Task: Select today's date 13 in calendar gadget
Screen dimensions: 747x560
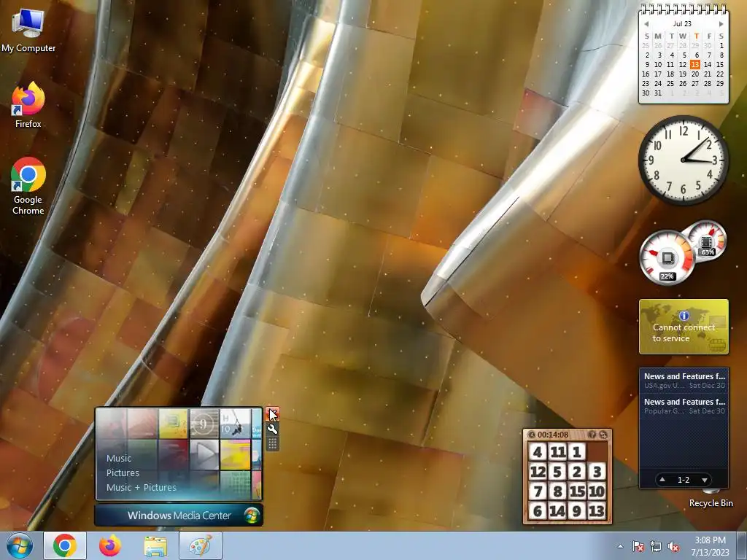Action: point(695,64)
